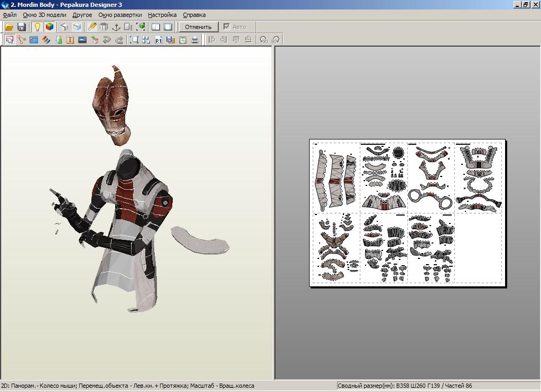The height and width of the screenshot is (392, 541).
Task: Click the green cube fit-view icon
Action: (141, 27)
